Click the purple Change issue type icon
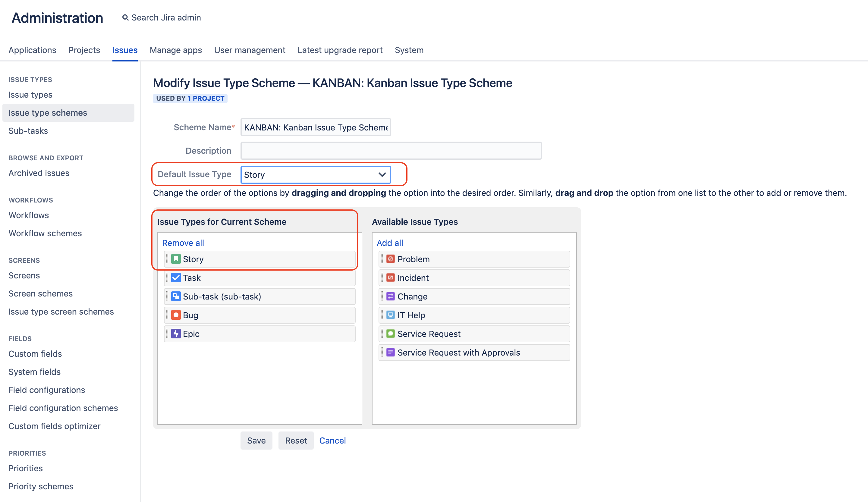The width and height of the screenshot is (868, 502). click(390, 296)
